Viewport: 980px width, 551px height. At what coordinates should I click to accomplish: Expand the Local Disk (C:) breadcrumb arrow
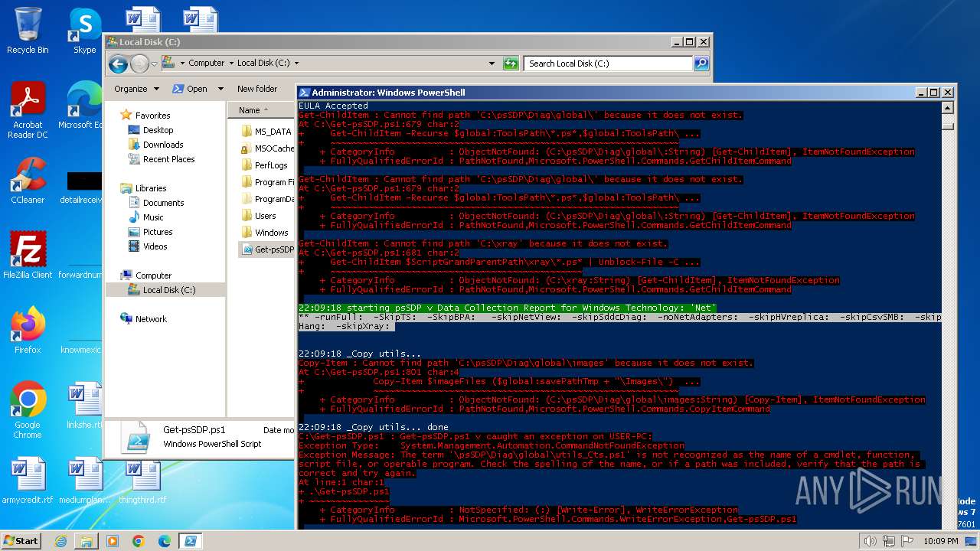[297, 64]
